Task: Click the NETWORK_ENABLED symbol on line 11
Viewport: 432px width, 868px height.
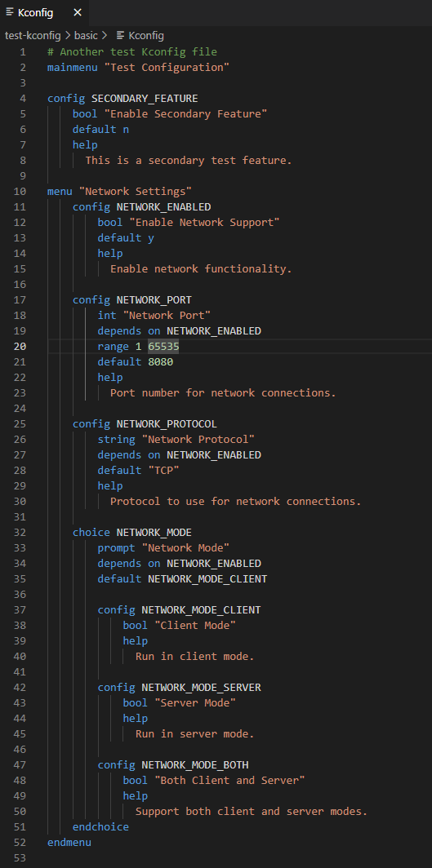Action: point(163,207)
